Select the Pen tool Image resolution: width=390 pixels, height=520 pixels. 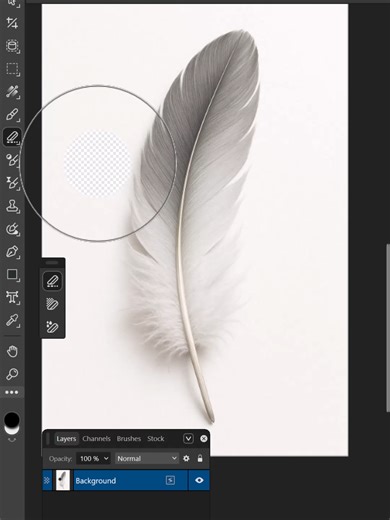click(x=12, y=252)
